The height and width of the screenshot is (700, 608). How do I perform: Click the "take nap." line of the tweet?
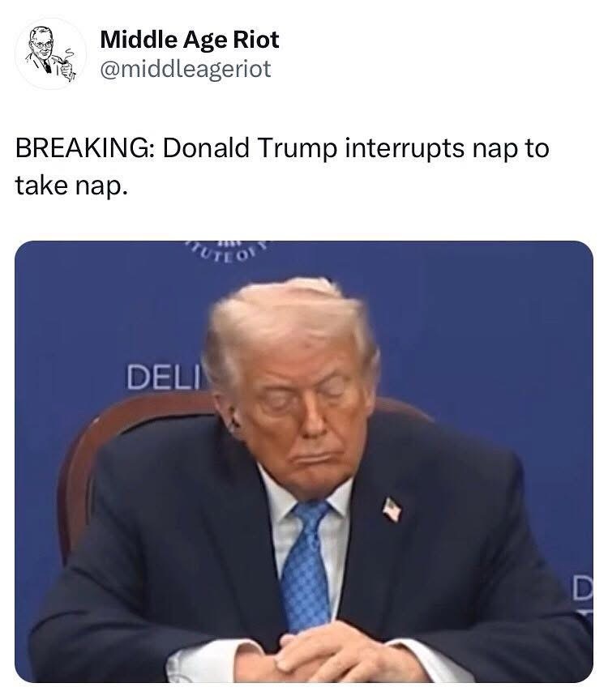(71, 185)
